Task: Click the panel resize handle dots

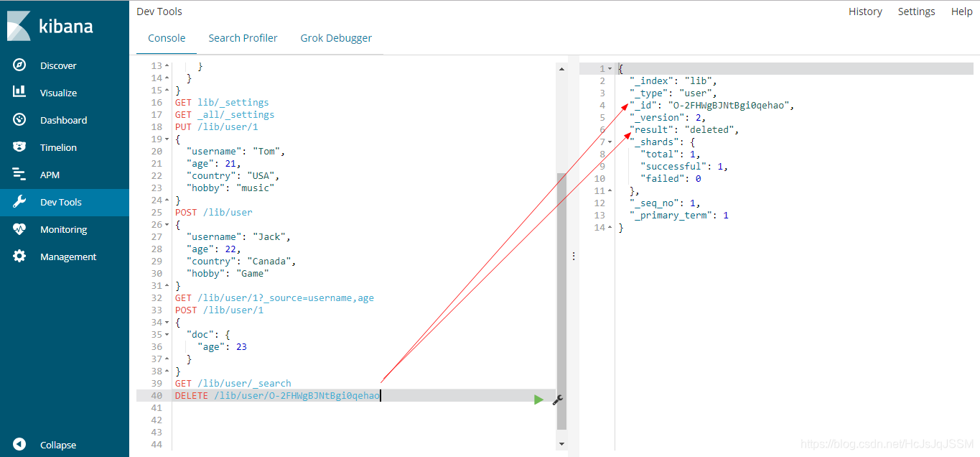Action: [573, 256]
